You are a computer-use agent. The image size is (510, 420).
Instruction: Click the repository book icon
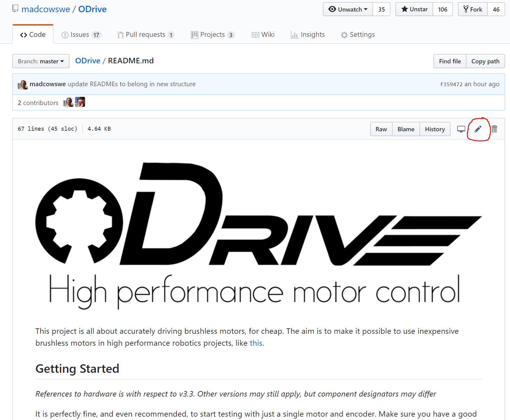pyautogui.click(x=15, y=9)
